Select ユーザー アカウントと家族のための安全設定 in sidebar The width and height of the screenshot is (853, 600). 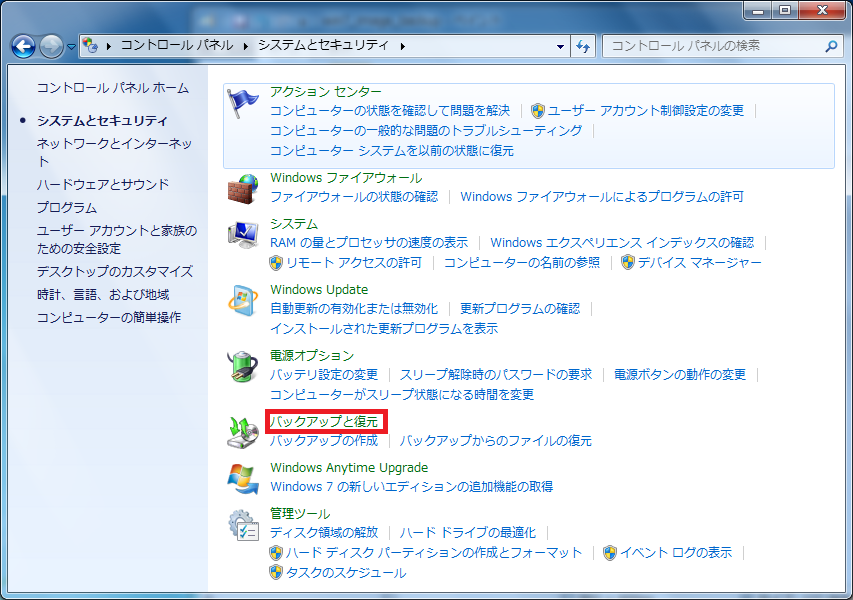point(117,239)
